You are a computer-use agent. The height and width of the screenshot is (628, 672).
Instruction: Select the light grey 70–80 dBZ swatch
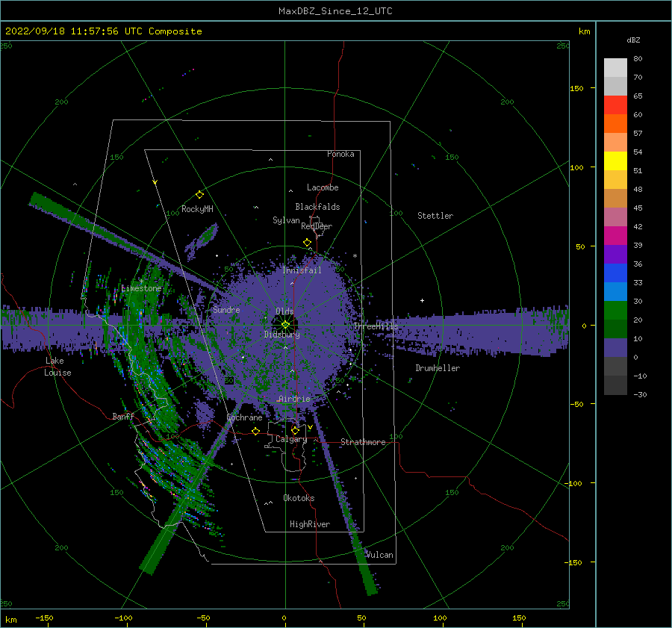click(x=615, y=68)
